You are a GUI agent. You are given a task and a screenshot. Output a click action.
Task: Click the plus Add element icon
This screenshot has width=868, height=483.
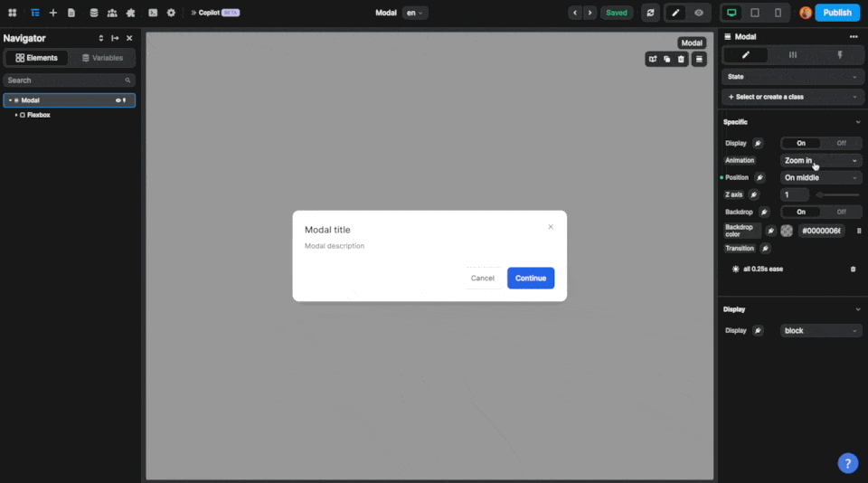[53, 13]
